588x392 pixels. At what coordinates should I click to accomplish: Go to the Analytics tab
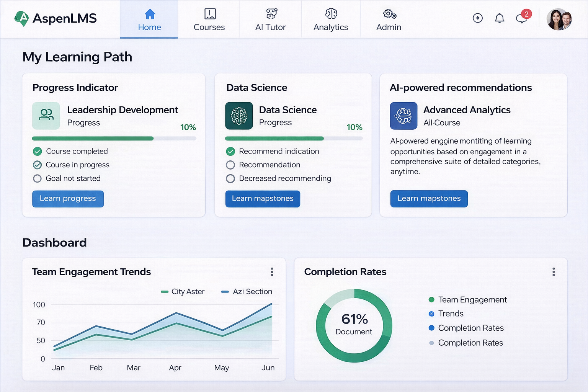click(331, 20)
